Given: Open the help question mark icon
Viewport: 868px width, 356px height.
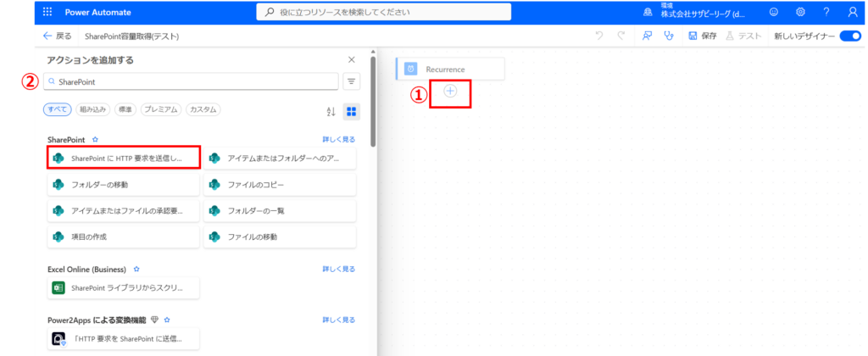Looking at the screenshot, I should [x=826, y=12].
